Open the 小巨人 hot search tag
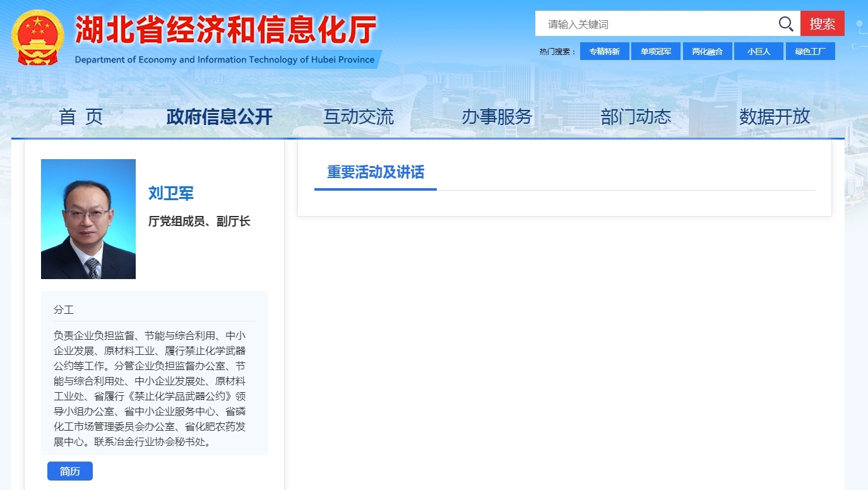This screenshot has width=868, height=490. (758, 51)
